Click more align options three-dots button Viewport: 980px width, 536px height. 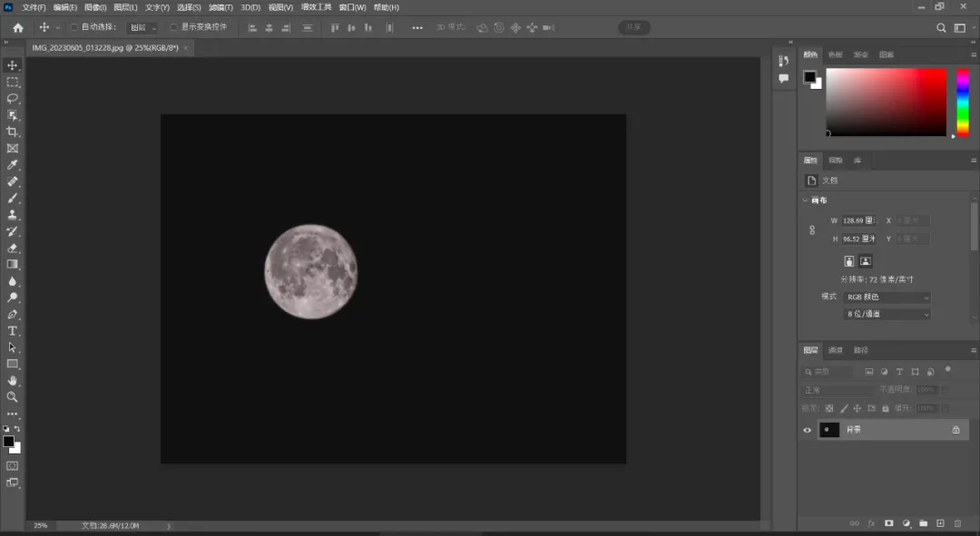[x=417, y=27]
